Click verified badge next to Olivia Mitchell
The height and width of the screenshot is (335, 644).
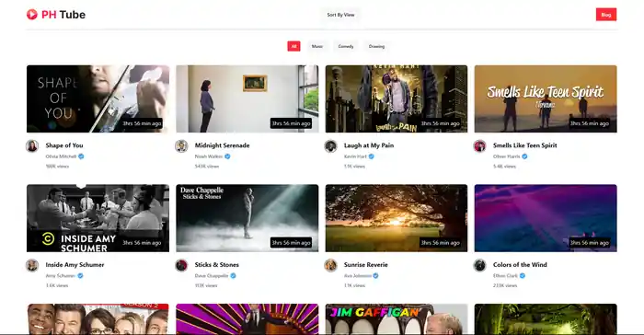pyautogui.click(x=81, y=156)
